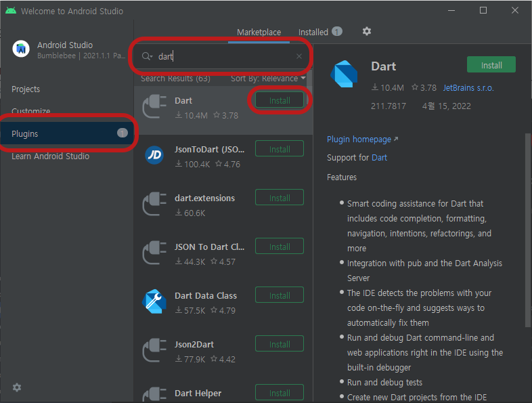Switch to the Marketplace tab
Image resolution: width=532 pixels, height=403 pixels.
point(259,33)
